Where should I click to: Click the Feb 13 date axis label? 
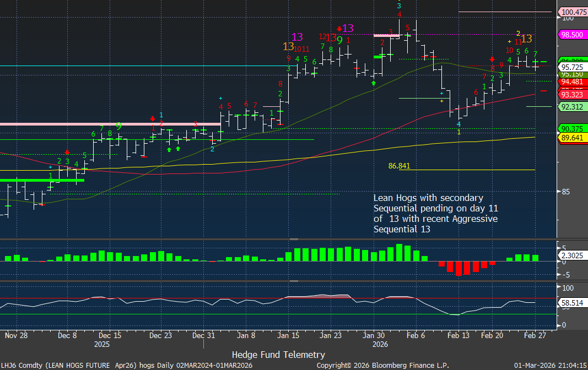point(458,335)
